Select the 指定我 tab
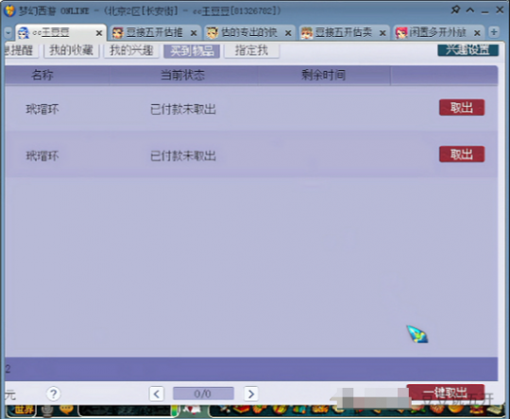Viewport: 510px width, 420px height. (251, 50)
